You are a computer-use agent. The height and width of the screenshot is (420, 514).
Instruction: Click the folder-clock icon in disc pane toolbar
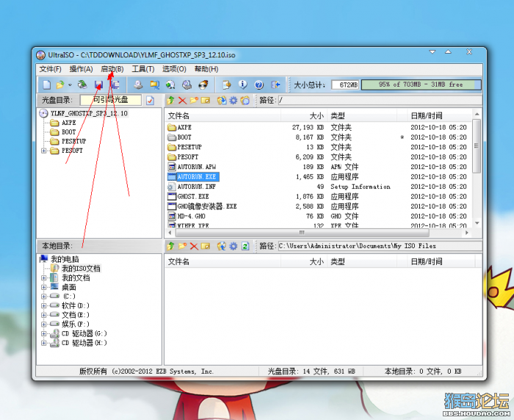coord(245,101)
